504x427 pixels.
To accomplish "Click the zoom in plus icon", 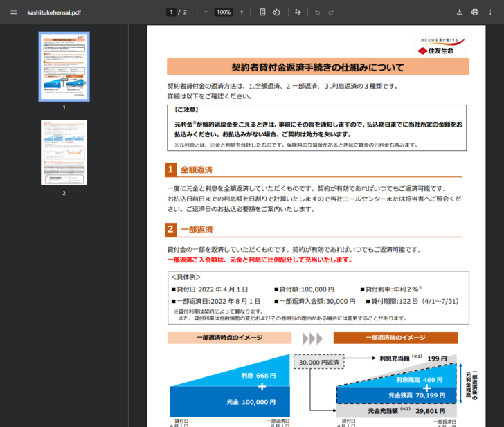I will [x=242, y=12].
